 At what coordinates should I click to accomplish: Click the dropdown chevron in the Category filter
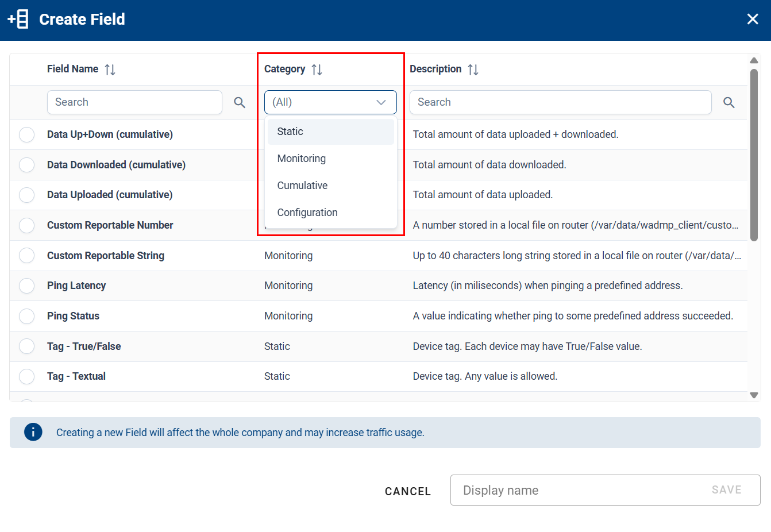(x=381, y=102)
